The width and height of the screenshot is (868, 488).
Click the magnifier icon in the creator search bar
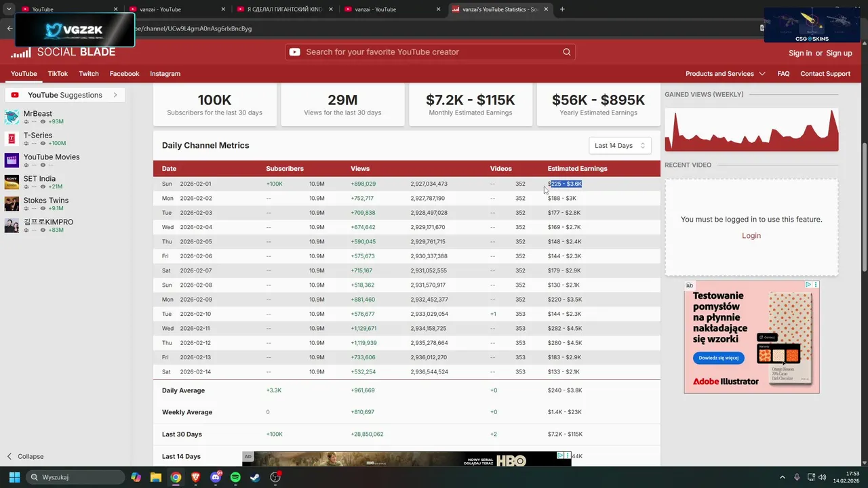pos(567,52)
